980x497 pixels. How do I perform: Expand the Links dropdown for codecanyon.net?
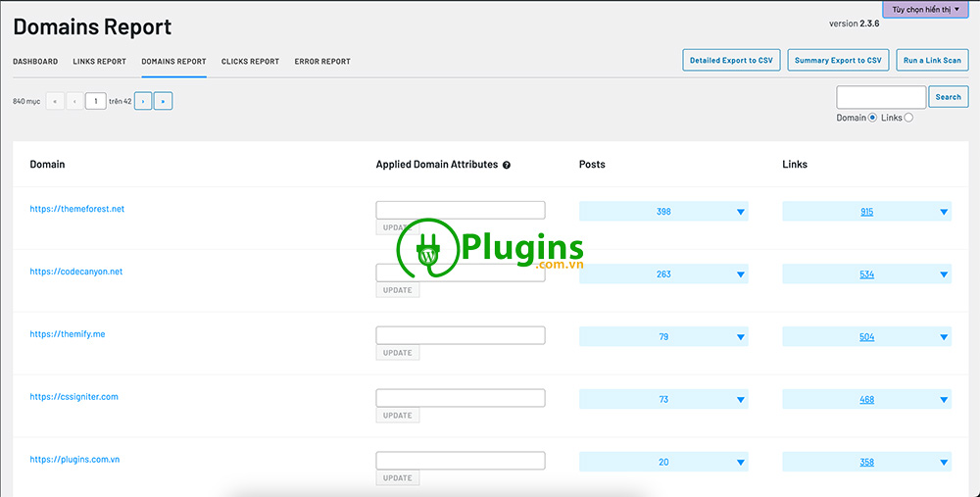coord(944,274)
